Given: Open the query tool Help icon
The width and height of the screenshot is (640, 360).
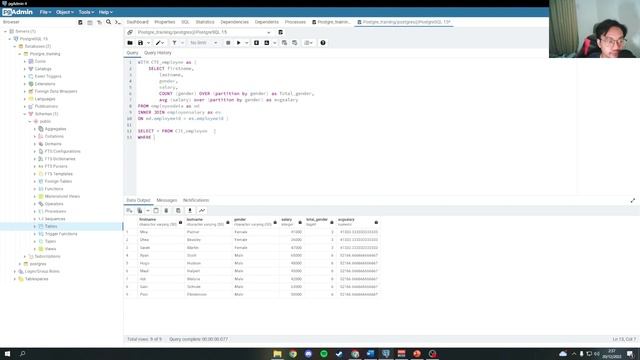Looking at the screenshot, I should click(x=323, y=43).
